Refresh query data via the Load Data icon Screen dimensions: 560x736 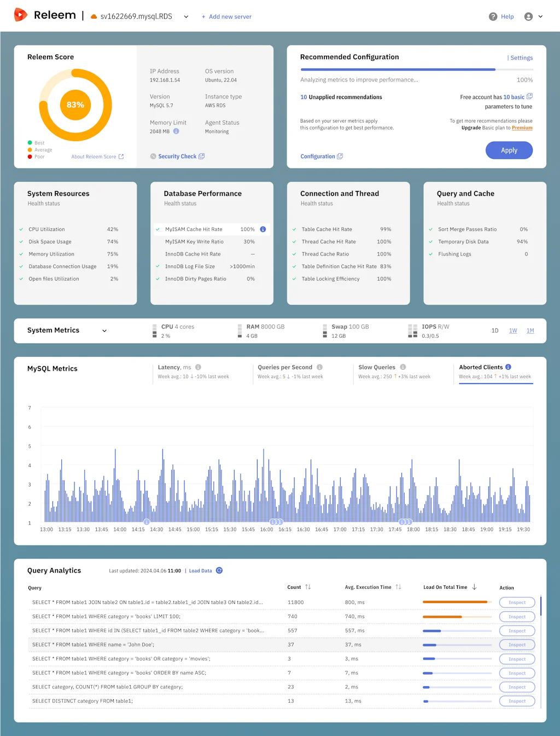(219, 570)
